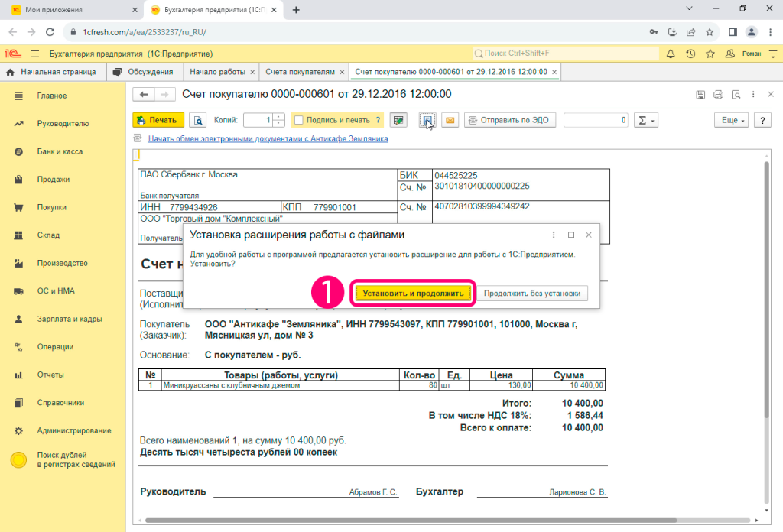Screen dimensions: 783x532
Task: Open Поиск дублей в регистрах сведений
Action: click(x=63, y=459)
